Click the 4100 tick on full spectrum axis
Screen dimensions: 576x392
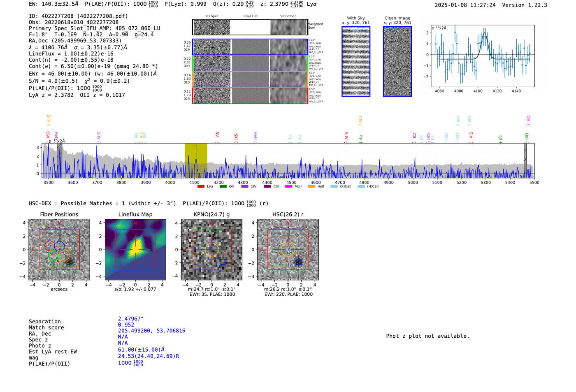[x=194, y=182]
